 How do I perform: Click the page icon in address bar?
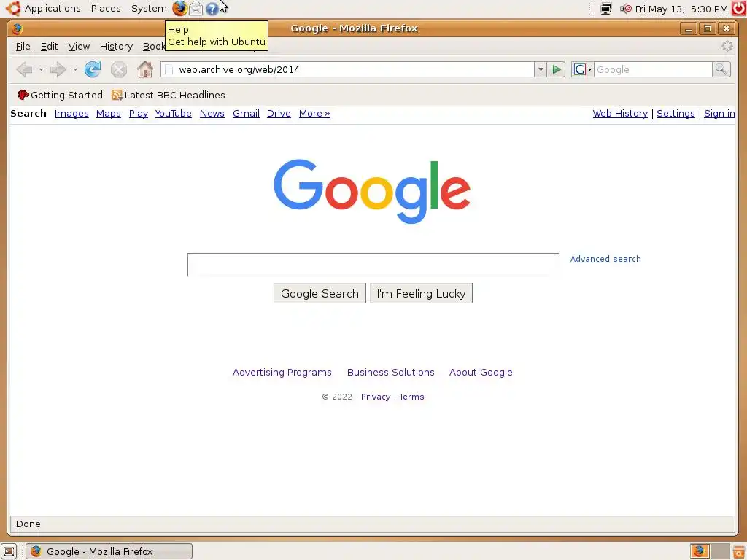169,69
